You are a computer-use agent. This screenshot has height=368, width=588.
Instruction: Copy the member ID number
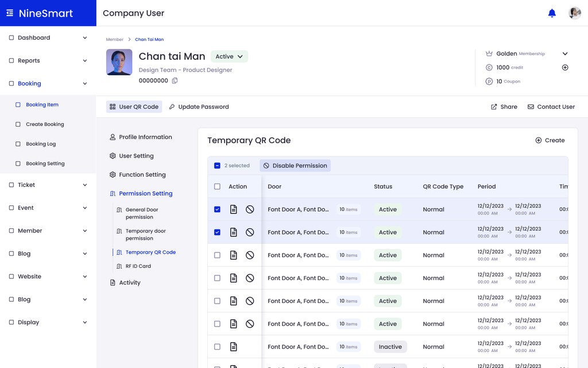coord(175,80)
